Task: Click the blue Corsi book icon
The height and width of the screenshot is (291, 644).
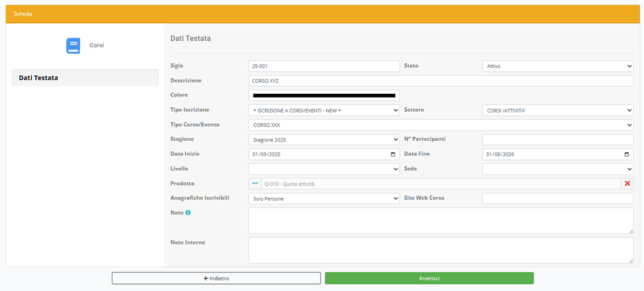Action: pos(73,46)
